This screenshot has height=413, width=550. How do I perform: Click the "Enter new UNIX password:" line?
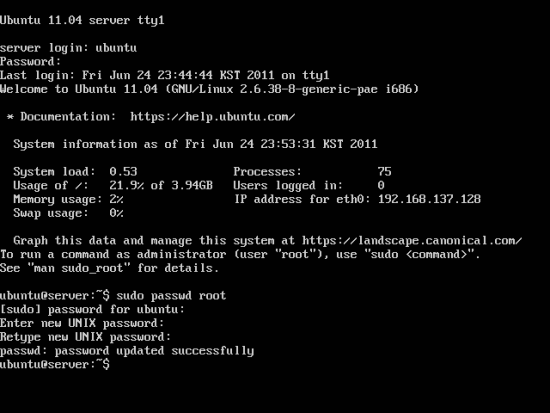82,323
